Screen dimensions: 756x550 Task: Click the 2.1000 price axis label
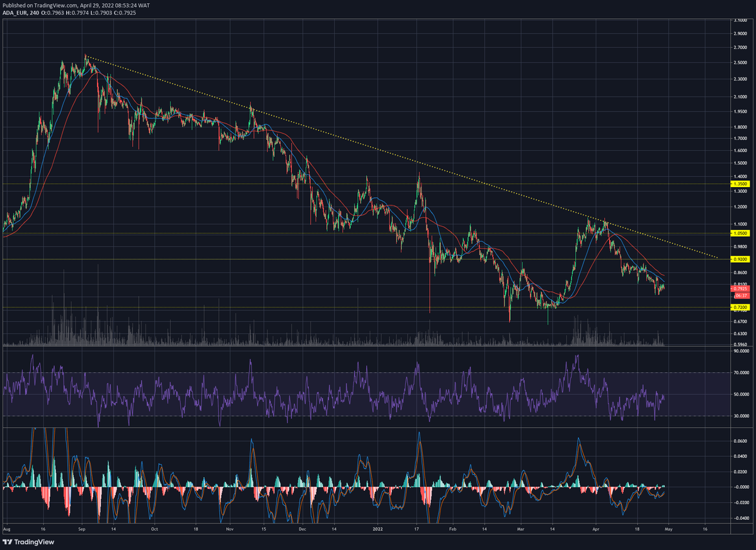coord(740,96)
